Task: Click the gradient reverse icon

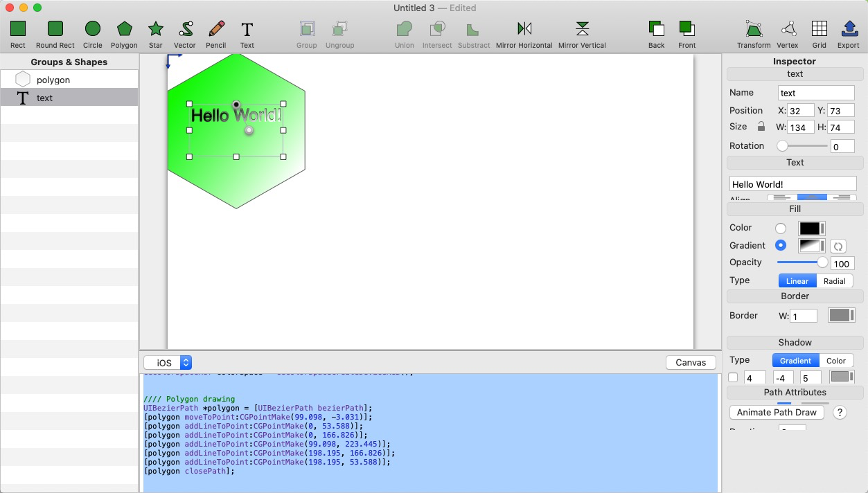Action: click(838, 246)
